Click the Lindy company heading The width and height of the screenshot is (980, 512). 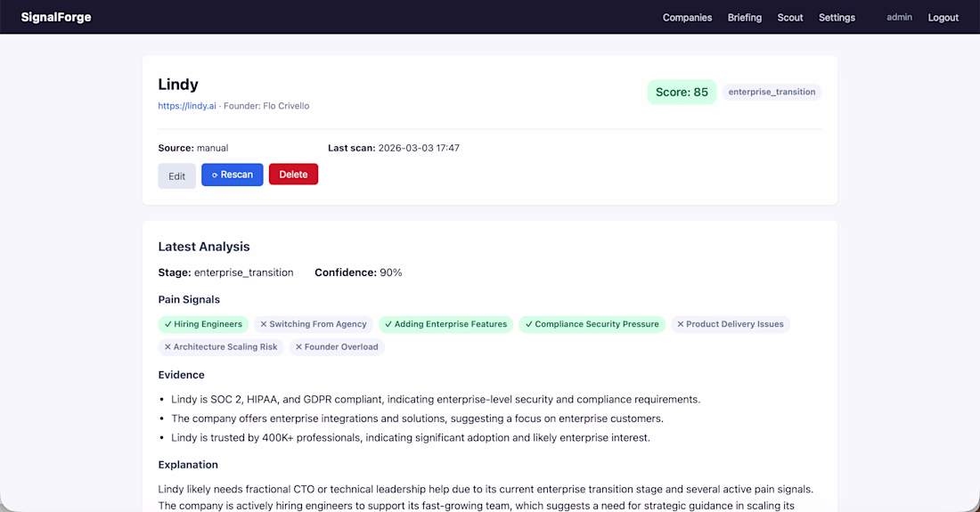[x=178, y=85]
